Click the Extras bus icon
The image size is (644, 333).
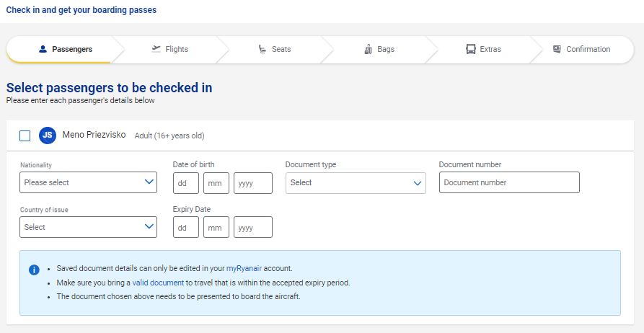coord(471,50)
